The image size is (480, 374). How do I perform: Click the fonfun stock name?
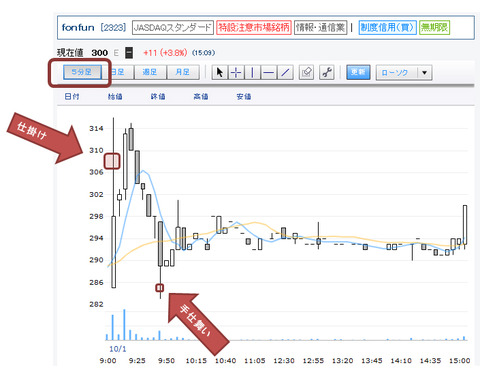coord(78,27)
